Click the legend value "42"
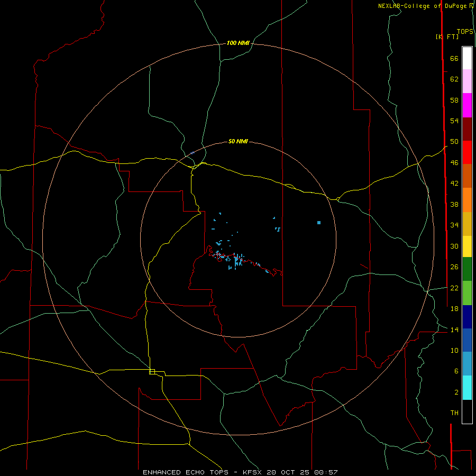This screenshot has width=476, height=476. pyautogui.click(x=454, y=184)
